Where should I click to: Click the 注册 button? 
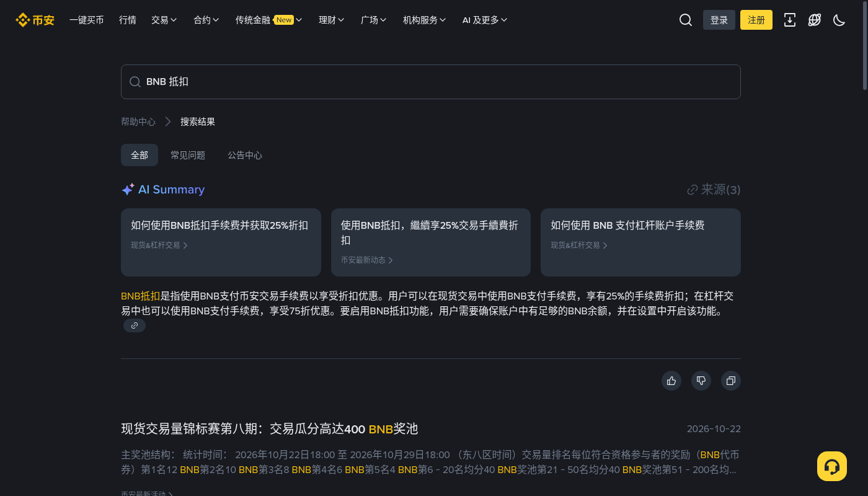756,20
